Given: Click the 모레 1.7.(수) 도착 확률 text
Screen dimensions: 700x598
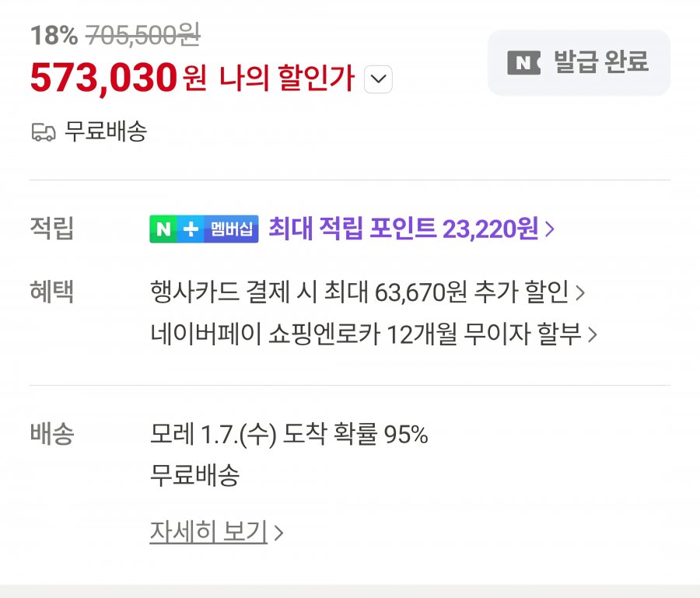Looking at the screenshot, I should coord(289,435).
